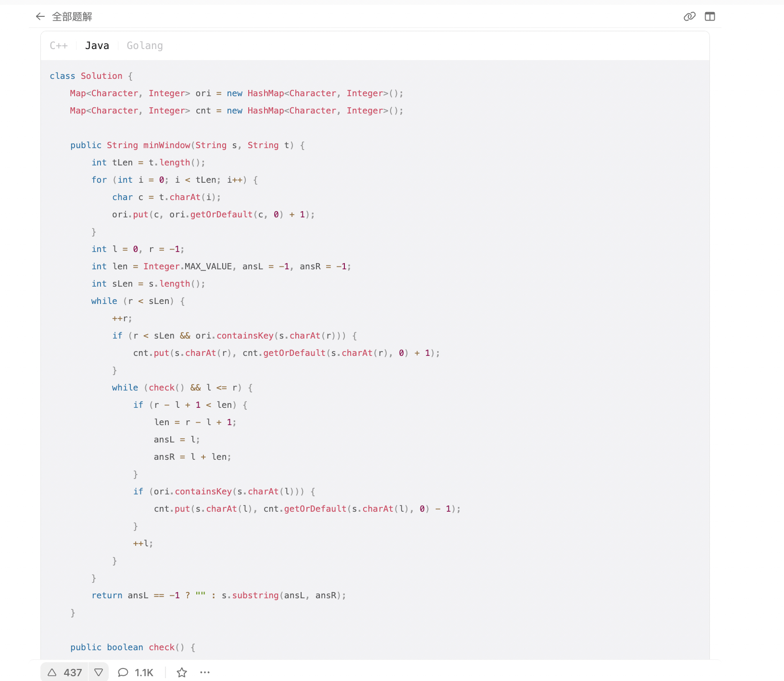Click the 'while (r < sLen) {' line
The height and width of the screenshot is (681, 784).
pos(138,301)
